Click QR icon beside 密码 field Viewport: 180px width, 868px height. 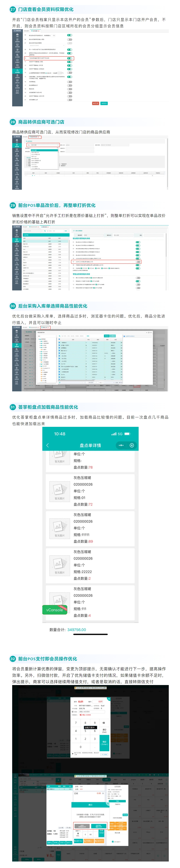[x=73, y=712]
